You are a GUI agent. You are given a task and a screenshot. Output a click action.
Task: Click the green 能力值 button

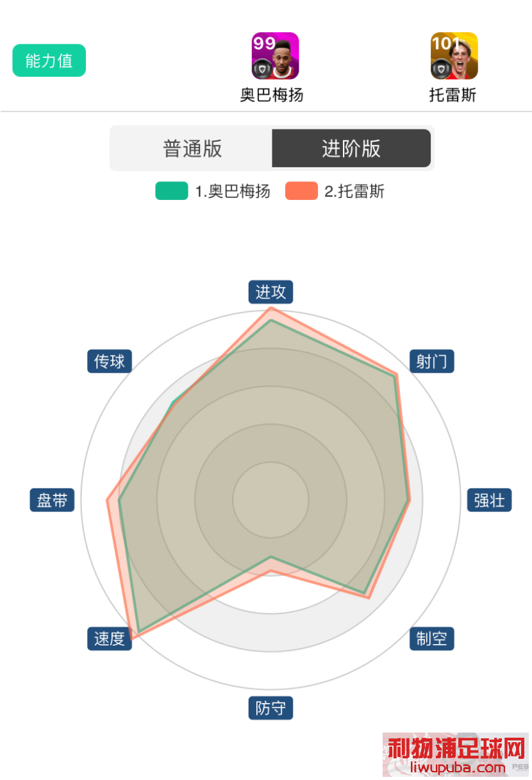click(x=49, y=61)
